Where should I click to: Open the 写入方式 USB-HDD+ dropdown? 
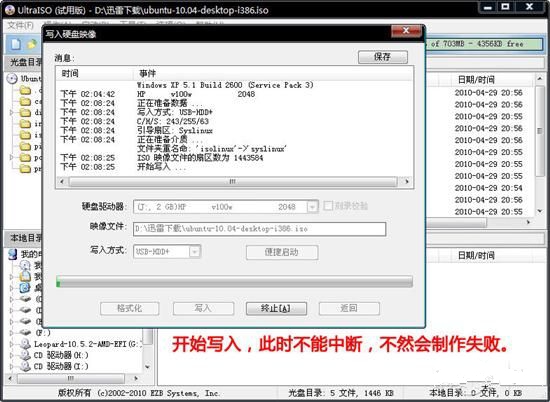coord(195,252)
